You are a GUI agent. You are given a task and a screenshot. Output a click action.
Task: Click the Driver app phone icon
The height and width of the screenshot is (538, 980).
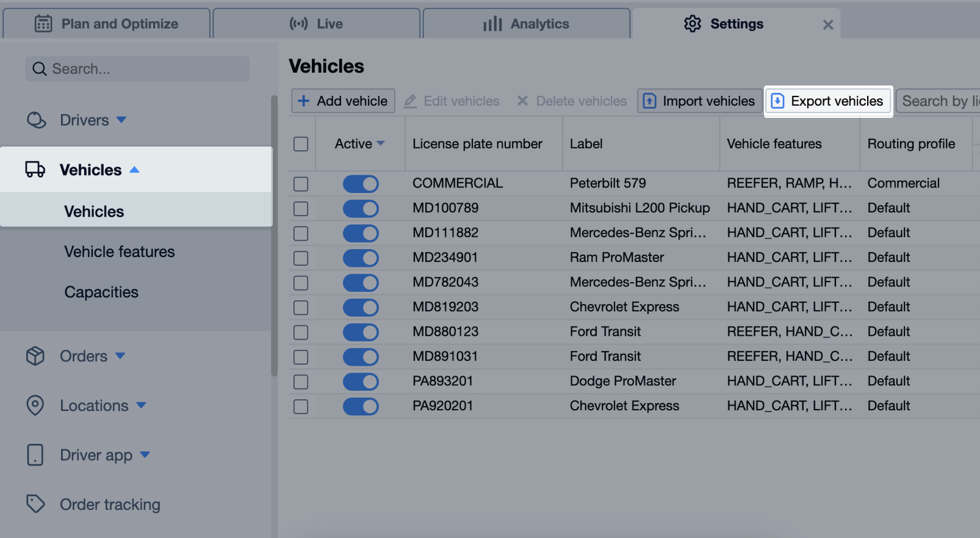pyautogui.click(x=35, y=455)
